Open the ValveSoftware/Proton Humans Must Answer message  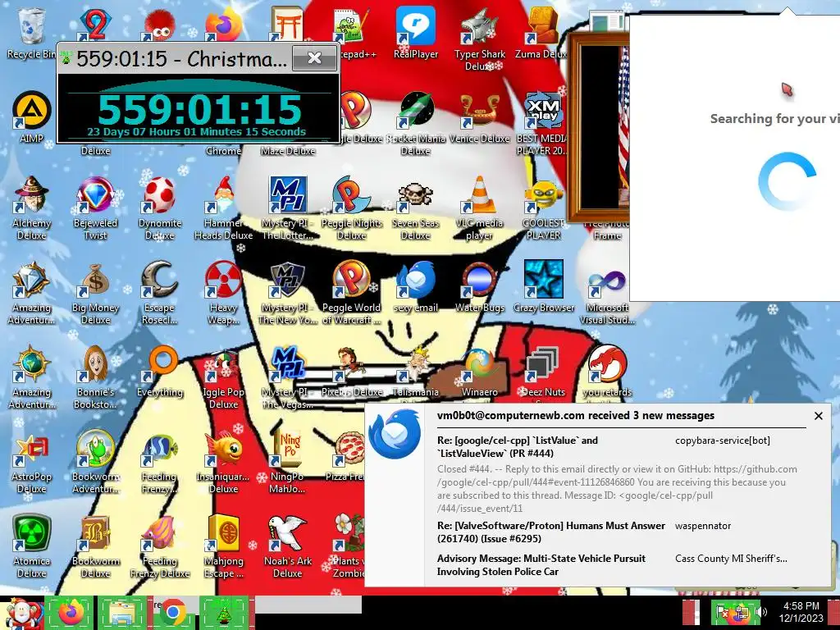[x=550, y=532]
